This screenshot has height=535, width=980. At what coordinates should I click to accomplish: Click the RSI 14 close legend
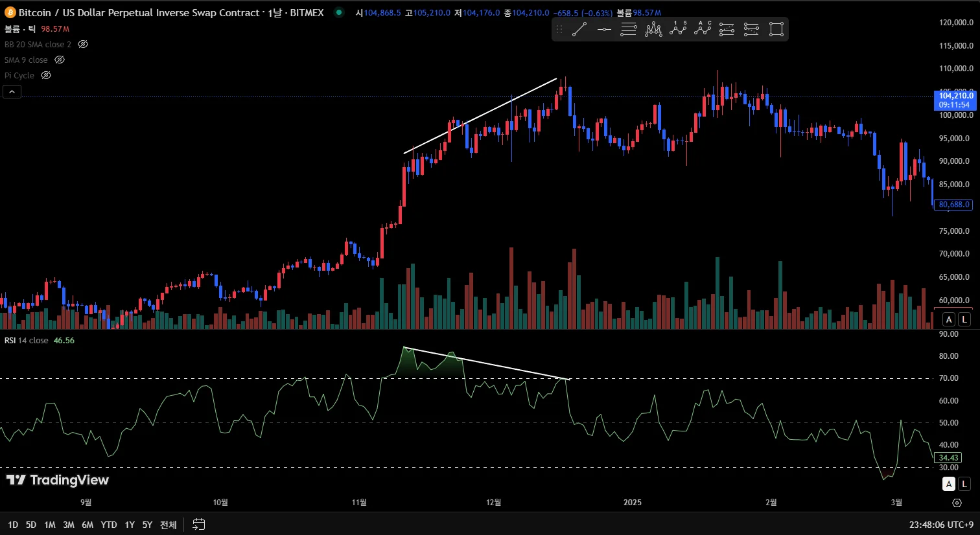(27, 341)
